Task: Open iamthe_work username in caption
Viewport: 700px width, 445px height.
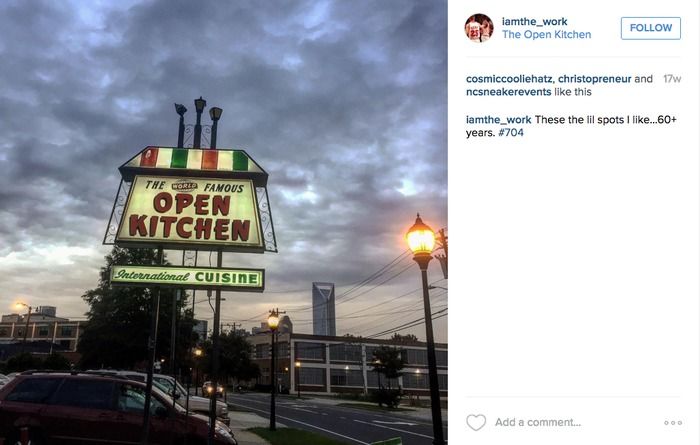Action: coord(499,120)
